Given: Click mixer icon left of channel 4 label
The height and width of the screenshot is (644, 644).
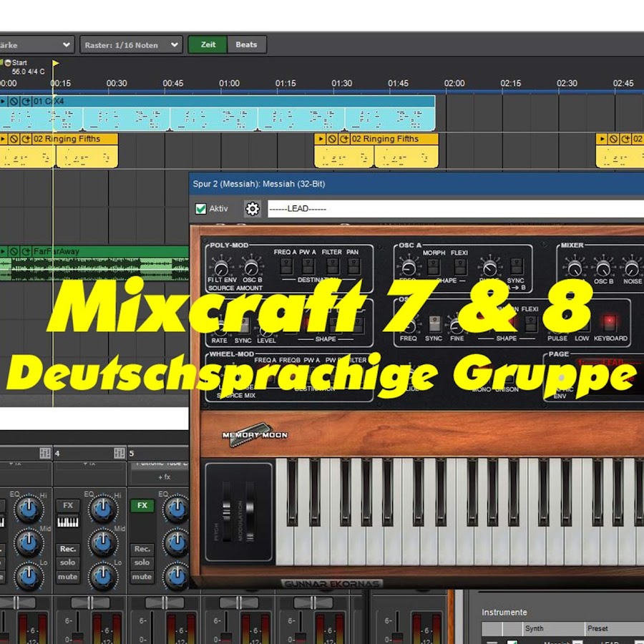Looking at the screenshot, I should [45, 453].
